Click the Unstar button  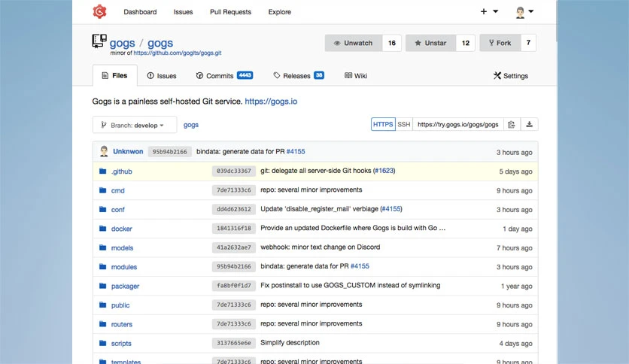[x=430, y=43]
